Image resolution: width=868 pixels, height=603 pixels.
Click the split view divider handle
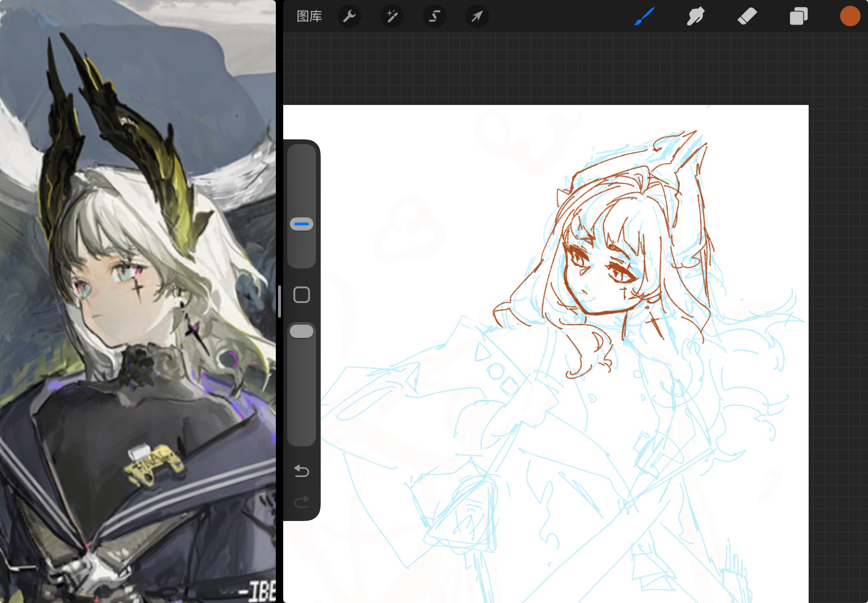[x=279, y=301]
